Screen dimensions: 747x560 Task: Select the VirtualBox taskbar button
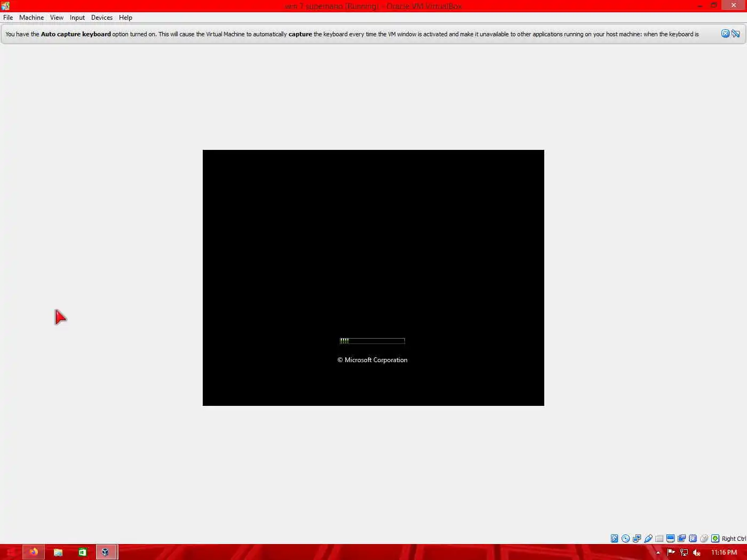point(106,552)
